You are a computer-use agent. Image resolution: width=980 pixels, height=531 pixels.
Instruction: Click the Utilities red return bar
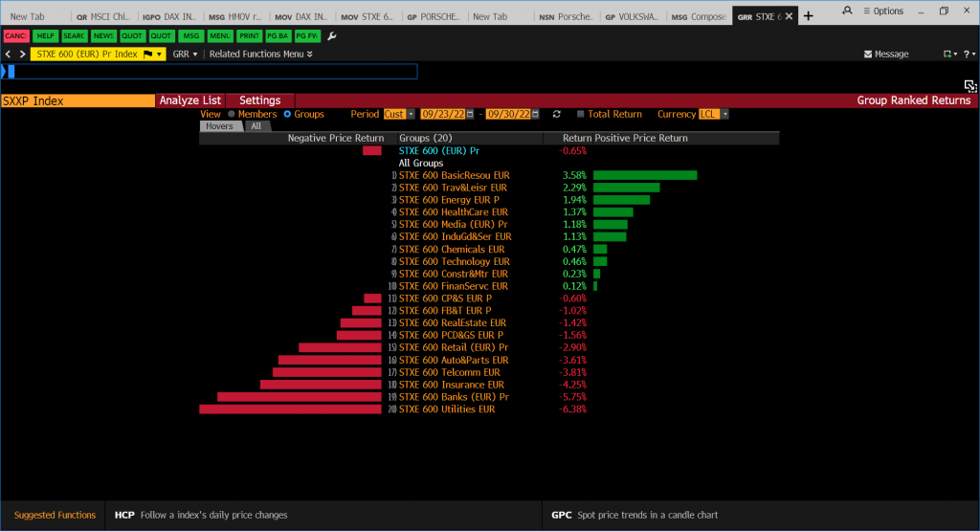pos(290,409)
